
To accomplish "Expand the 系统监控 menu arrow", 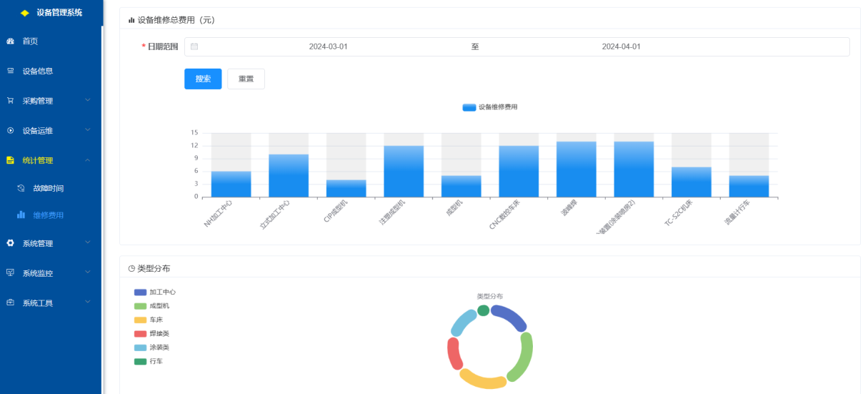I will point(88,272).
